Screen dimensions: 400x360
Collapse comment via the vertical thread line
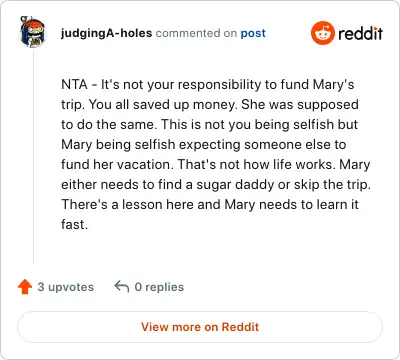[x=33, y=156]
